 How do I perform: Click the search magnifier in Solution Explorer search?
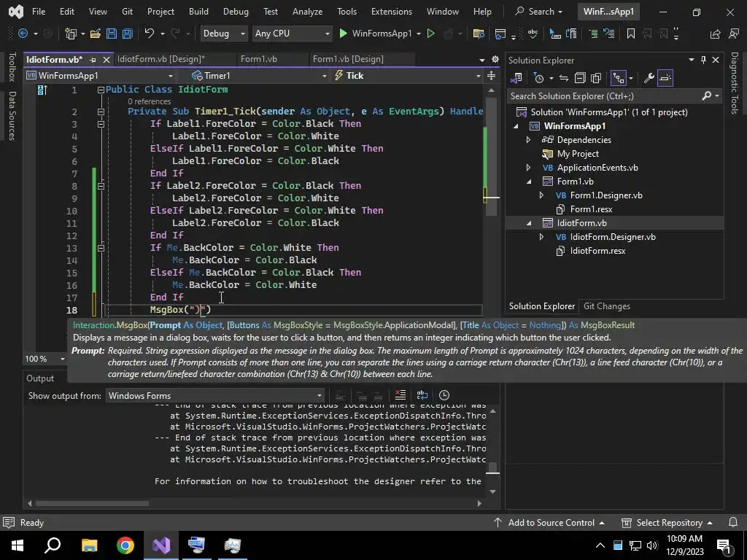[x=706, y=96]
